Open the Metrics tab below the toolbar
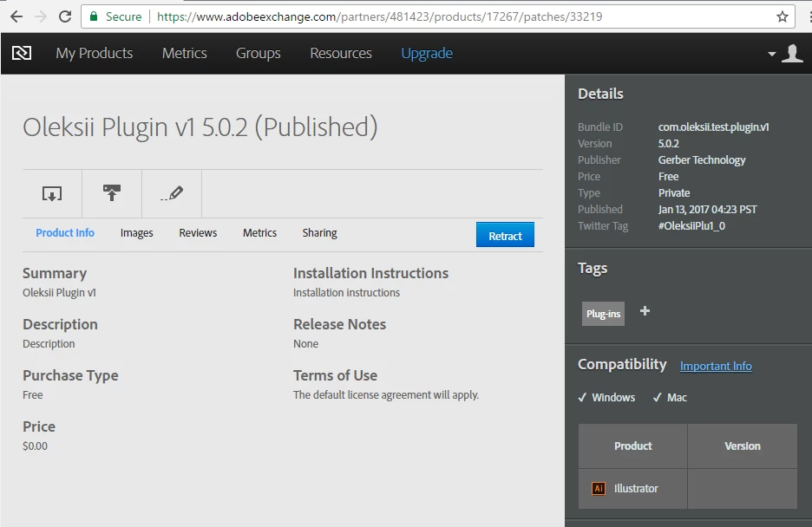Screen dimensions: 812x527 pyautogui.click(x=260, y=232)
